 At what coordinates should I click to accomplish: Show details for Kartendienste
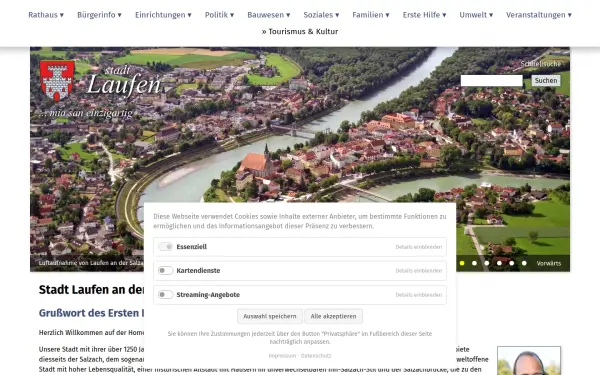pos(419,271)
